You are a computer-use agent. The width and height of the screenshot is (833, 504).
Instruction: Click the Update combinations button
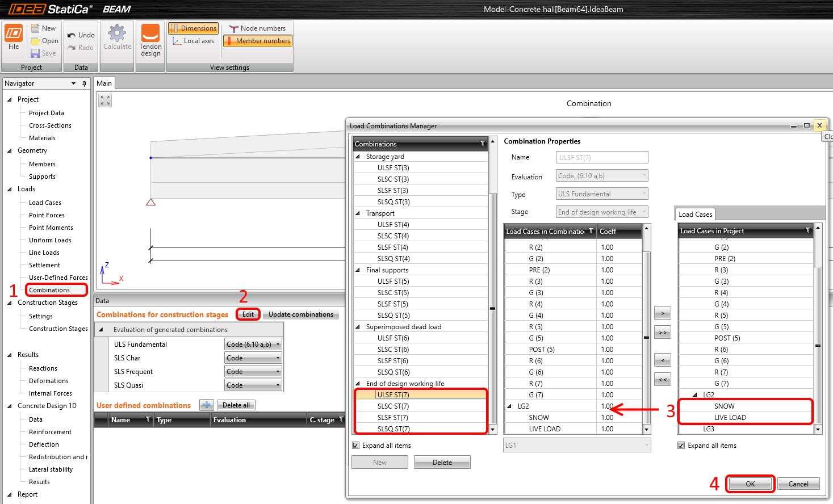[x=301, y=314]
